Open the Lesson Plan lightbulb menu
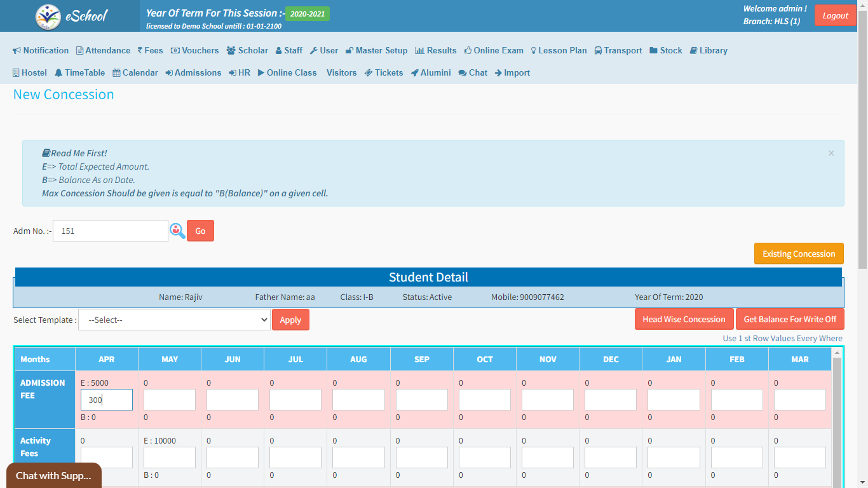This screenshot has height=488, width=868. [x=559, y=51]
